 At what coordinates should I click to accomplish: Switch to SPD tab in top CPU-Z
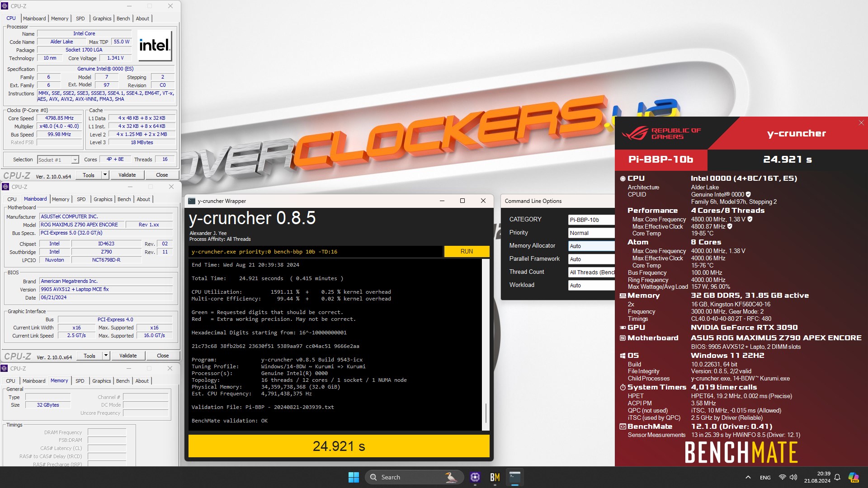coord(80,19)
